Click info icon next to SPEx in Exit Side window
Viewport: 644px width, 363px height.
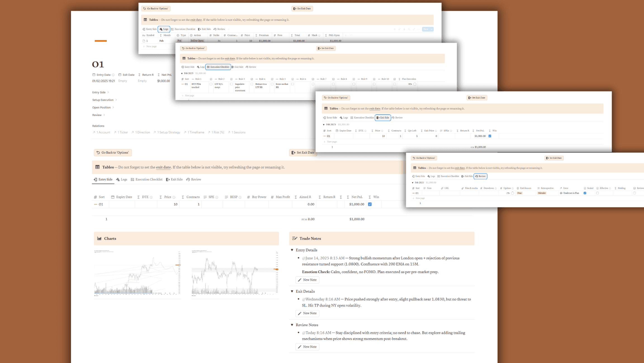pyautogui.click(x=451, y=131)
